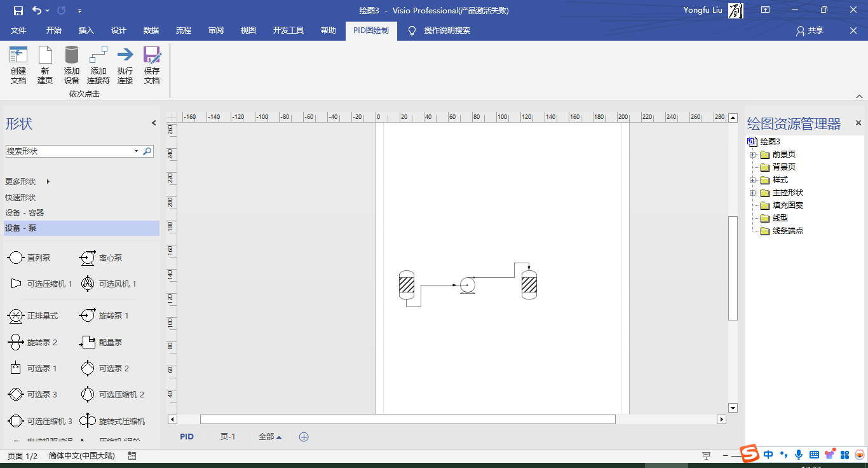Switch to the PID page tab
Image resolution: width=868 pixels, height=468 pixels.
click(x=187, y=437)
